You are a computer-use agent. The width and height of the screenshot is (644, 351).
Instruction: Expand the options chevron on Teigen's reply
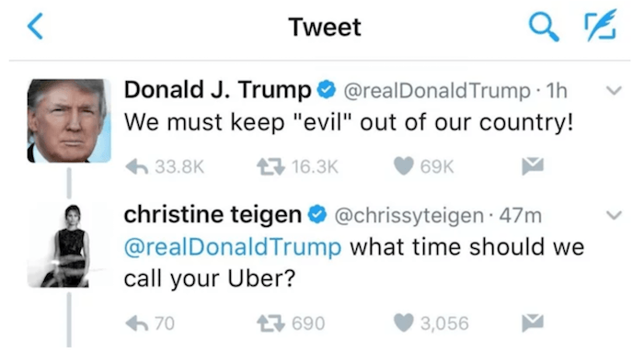pyautogui.click(x=614, y=215)
